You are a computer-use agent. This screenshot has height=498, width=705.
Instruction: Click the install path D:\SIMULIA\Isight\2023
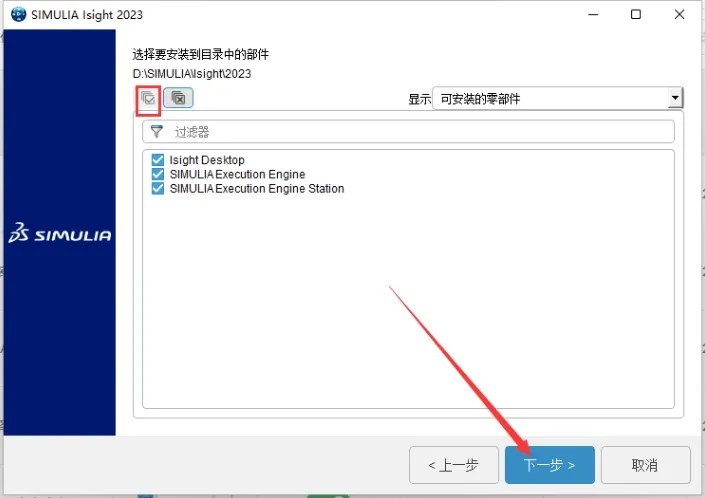point(192,74)
